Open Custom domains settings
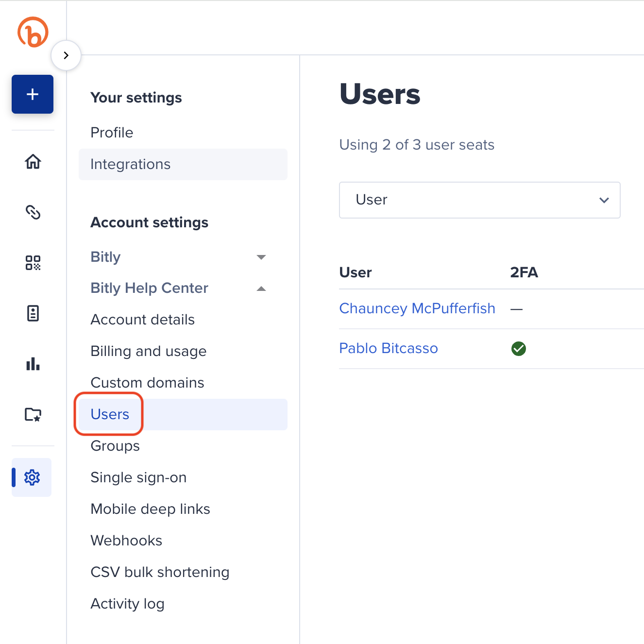 click(x=148, y=383)
